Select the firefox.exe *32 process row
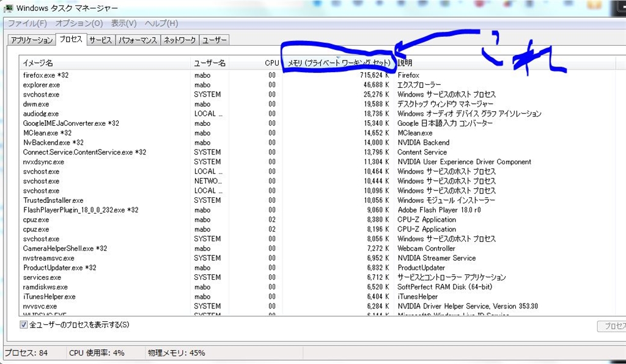 tap(317, 75)
